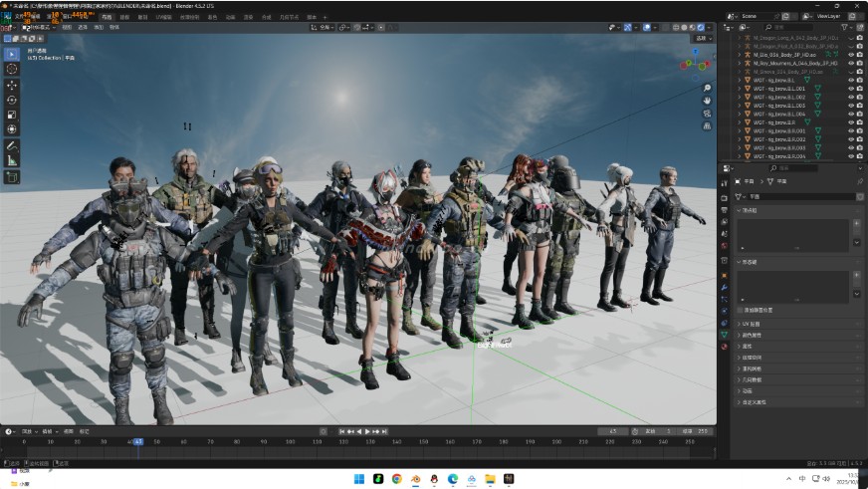
Task: Hide WGT-rig_brow.B.L in viewport
Action: coord(851,81)
